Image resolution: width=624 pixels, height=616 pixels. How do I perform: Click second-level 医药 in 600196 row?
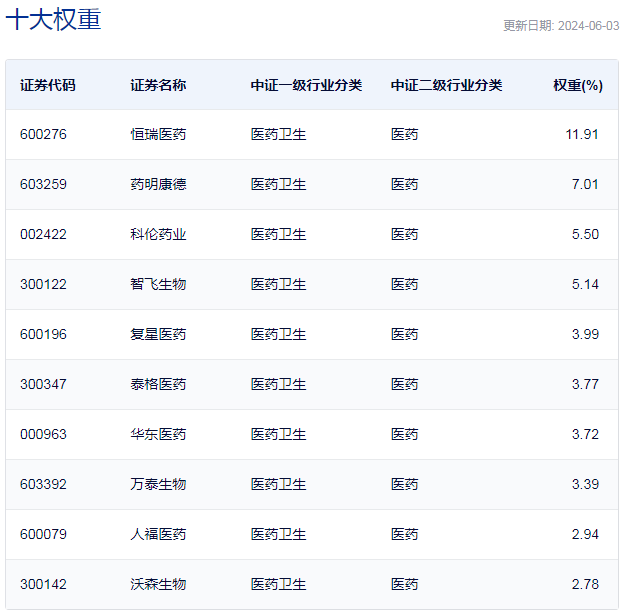(404, 335)
